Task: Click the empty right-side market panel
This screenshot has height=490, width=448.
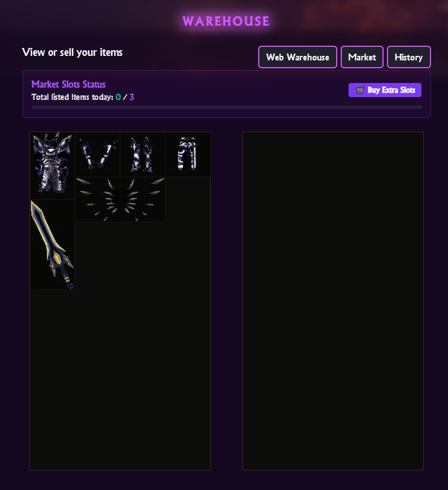Action: click(333, 301)
